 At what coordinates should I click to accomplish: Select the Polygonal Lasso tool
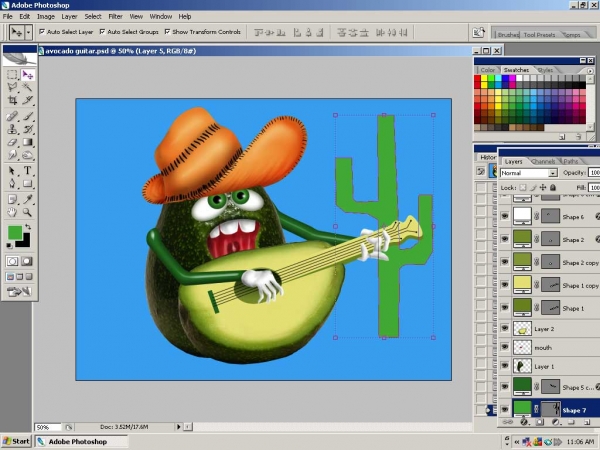[12, 87]
